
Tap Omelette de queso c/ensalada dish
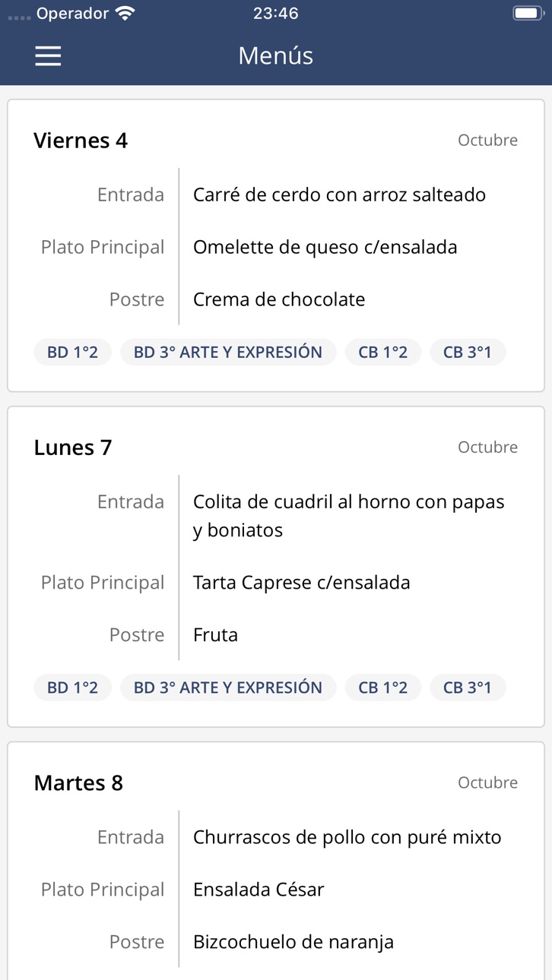coord(325,247)
